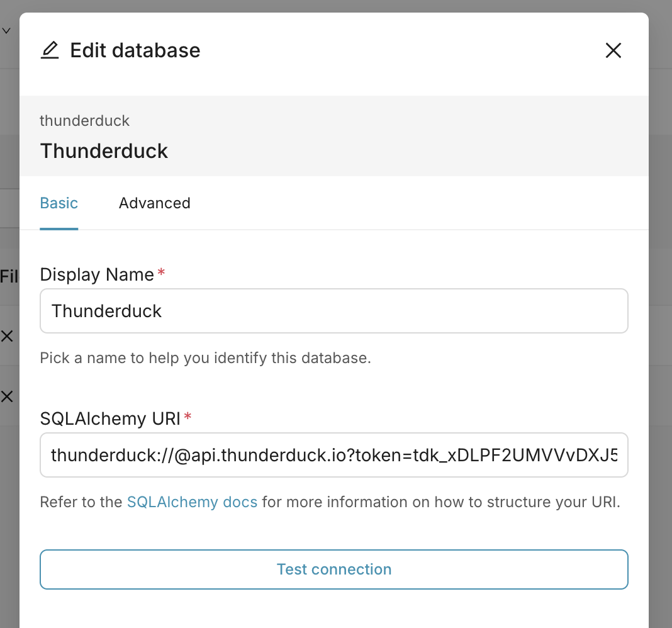Viewport: 672px width, 628px height.
Task: Click the pencil edit icon in header
Action: [50, 50]
